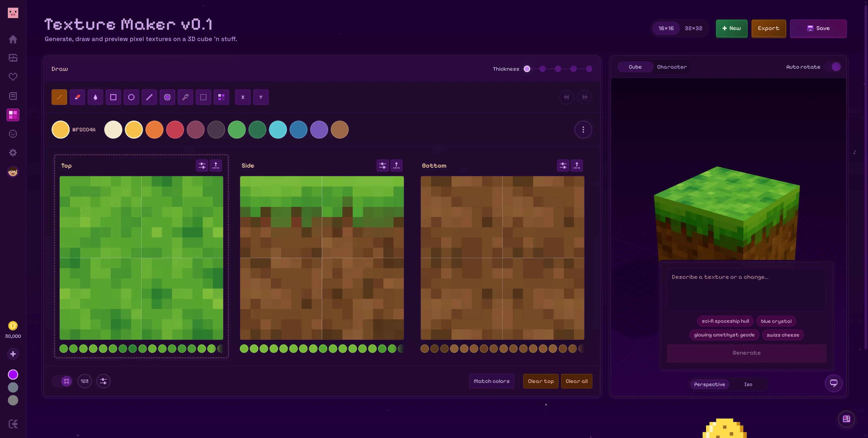Image resolution: width=868 pixels, height=438 pixels.
Task: Save the texture
Action: pos(818,28)
